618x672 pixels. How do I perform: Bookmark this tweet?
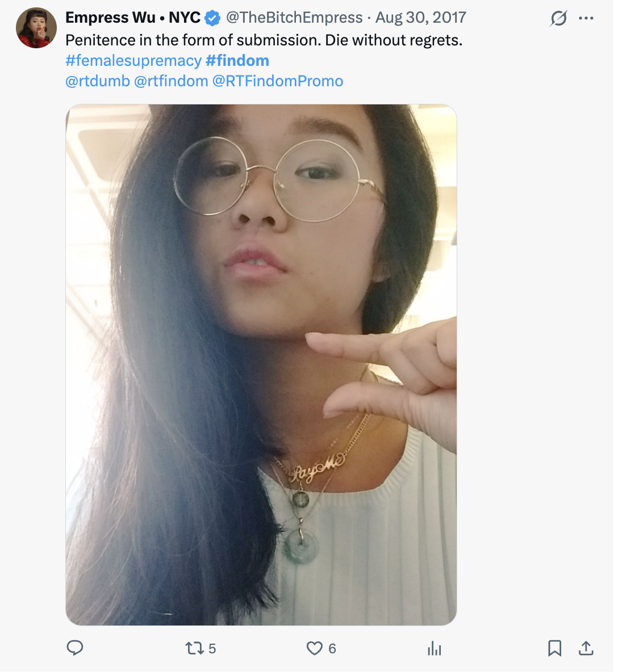pos(554,648)
